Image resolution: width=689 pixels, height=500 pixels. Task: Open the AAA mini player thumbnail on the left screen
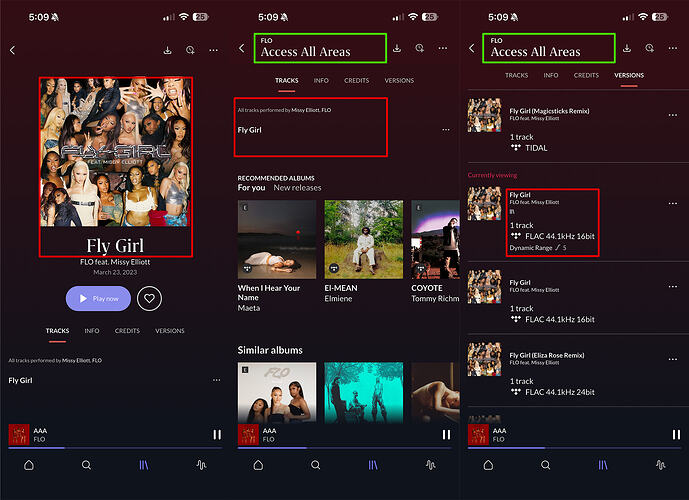(x=19, y=435)
